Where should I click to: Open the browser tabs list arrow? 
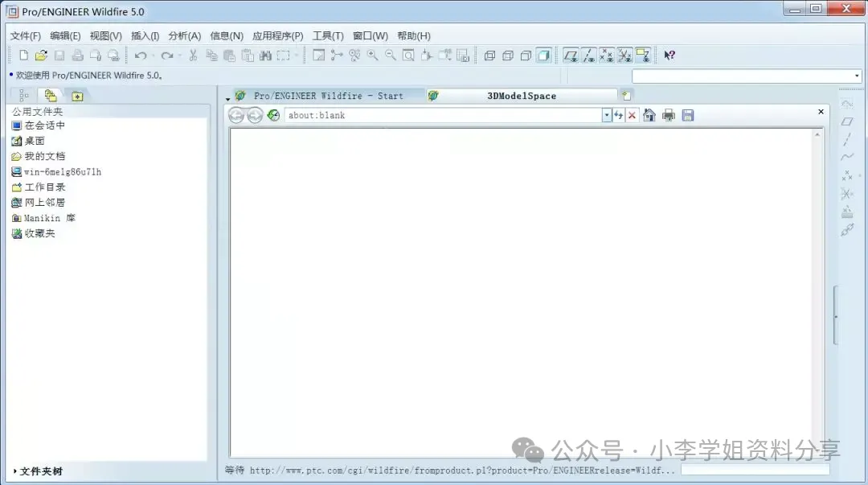tap(227, 99)
